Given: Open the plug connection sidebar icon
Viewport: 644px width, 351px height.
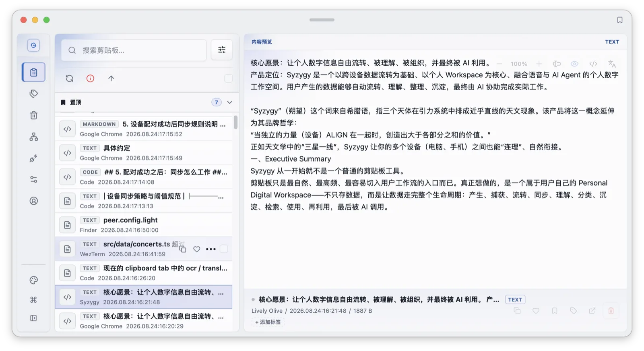Looking at the screenshot, I should 34,158.
